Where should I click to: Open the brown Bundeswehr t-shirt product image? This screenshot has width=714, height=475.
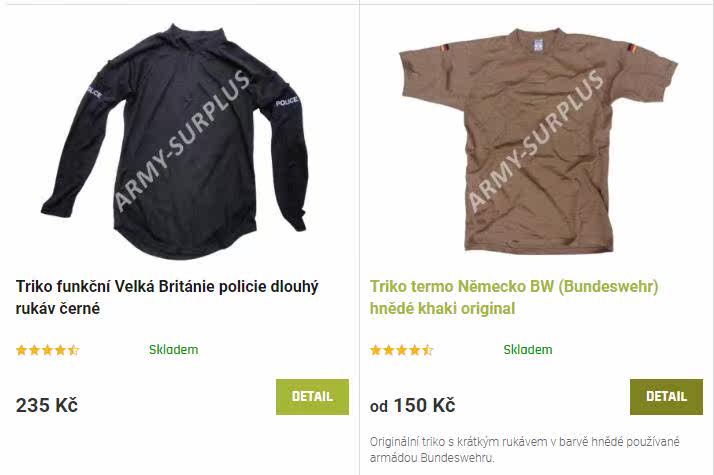coord(539,141)
